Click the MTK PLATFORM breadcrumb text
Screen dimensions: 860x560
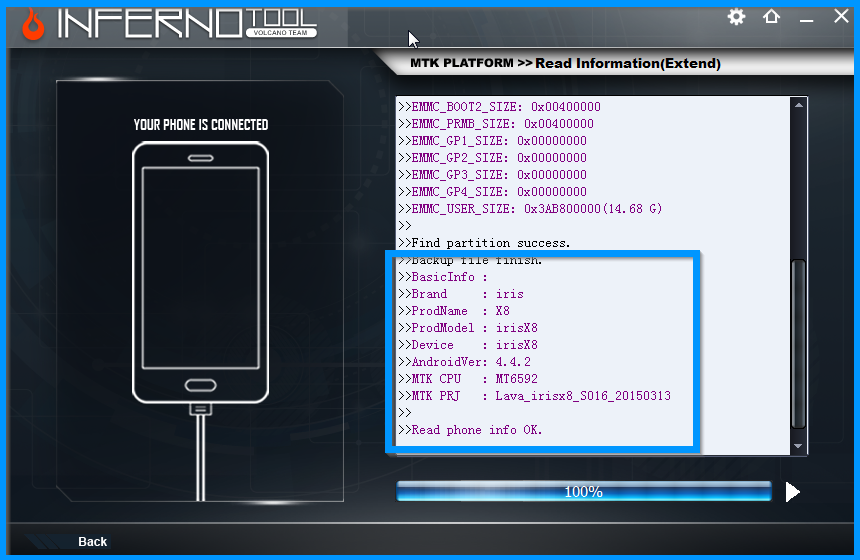coord(462,63)
